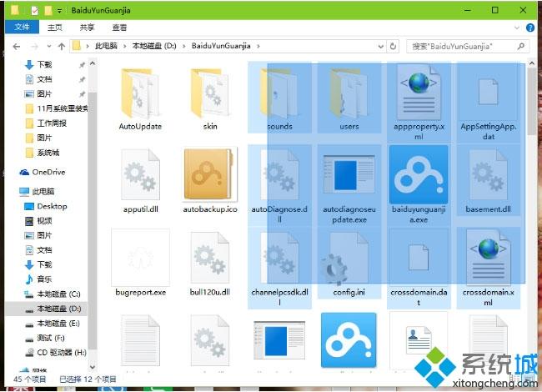Viewport: 542px width, 392px height.
Task: Click the search magnifier icon
Action: [521, 46]
